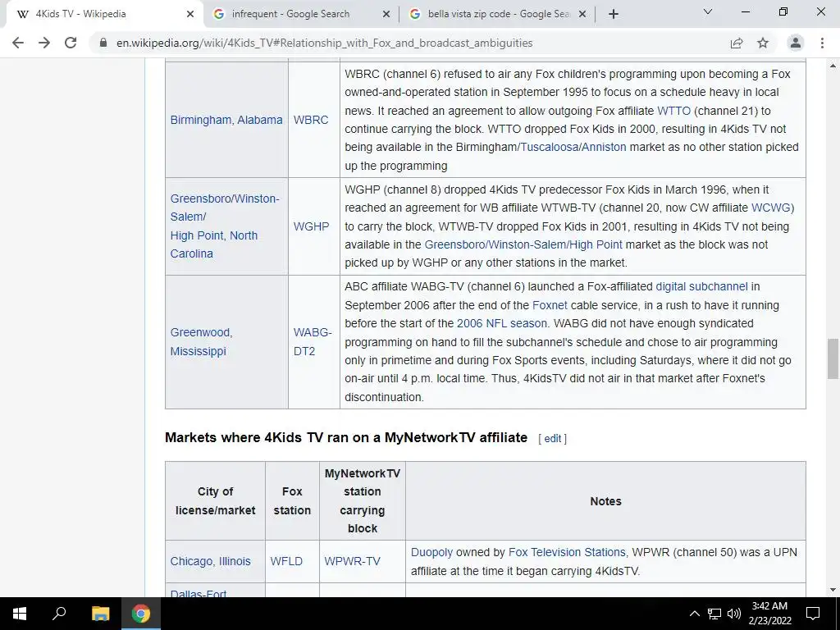
Task: Click scrollbar down arrow
Action: [833, 590]
